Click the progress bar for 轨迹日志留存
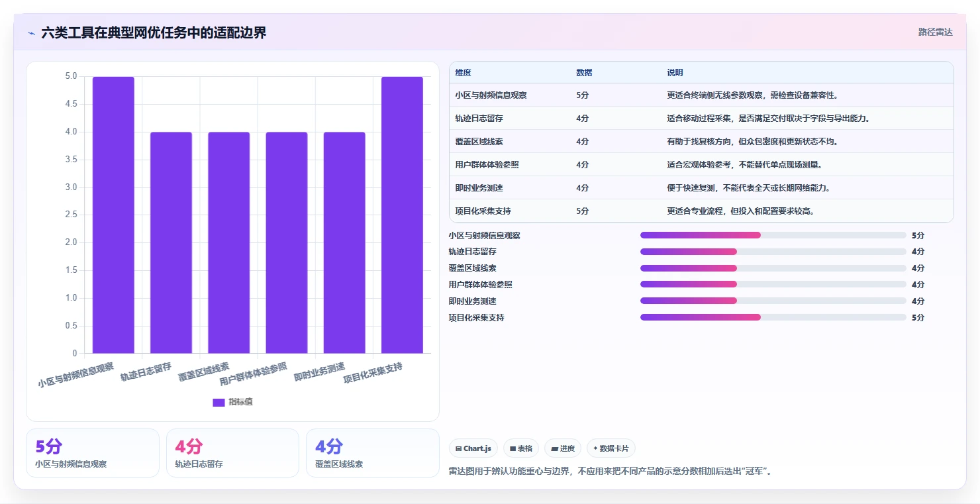 (x=773, y=252)
